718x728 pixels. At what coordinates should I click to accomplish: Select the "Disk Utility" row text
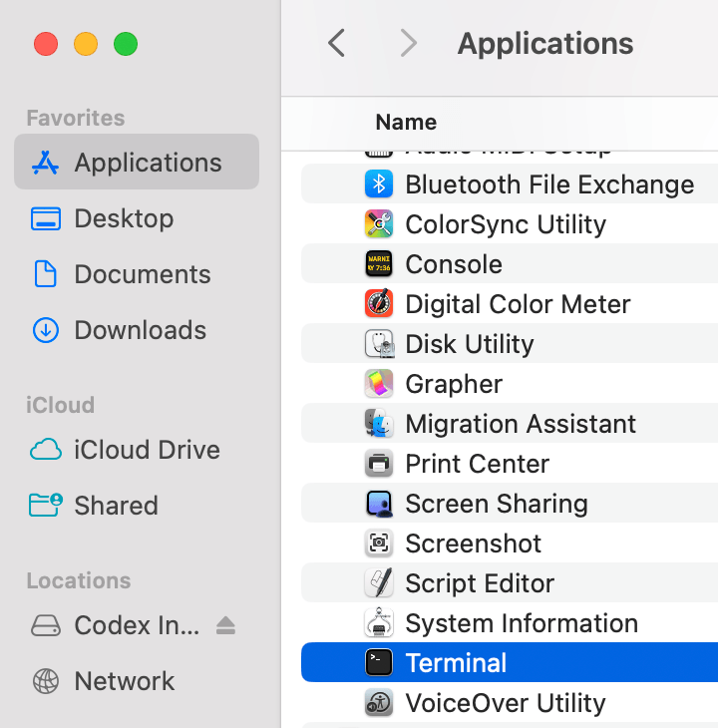pos(470,344)
